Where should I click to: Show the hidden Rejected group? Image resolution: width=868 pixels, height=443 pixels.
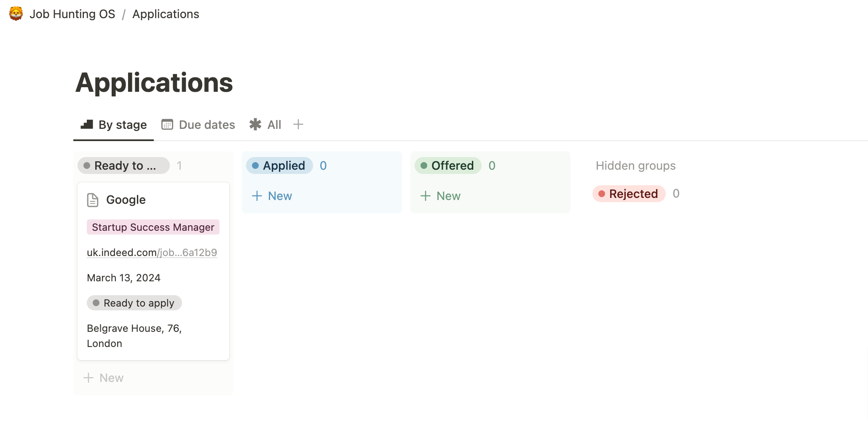point(629,194)
